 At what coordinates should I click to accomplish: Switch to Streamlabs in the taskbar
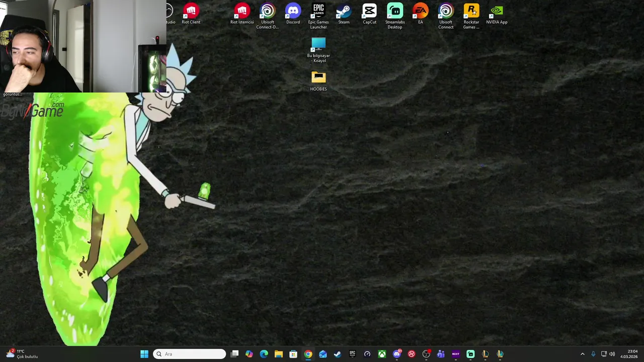coord(470,354)
